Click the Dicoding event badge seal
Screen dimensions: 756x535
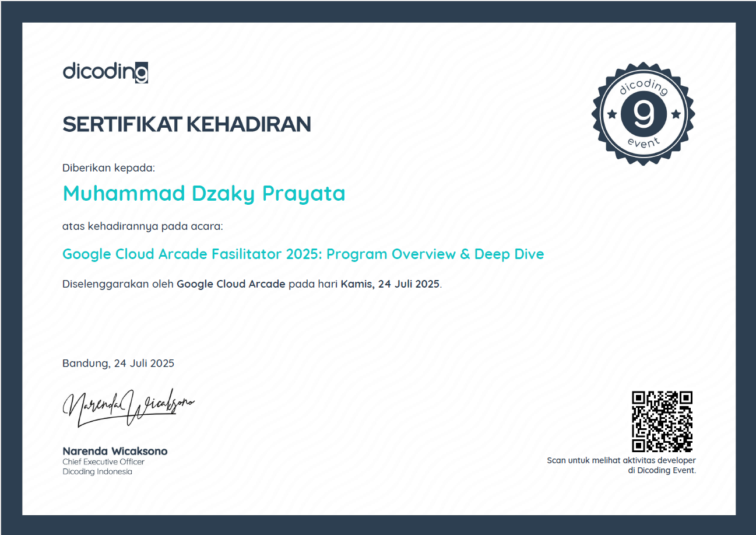pyautogui.click(x=644, y=113)
